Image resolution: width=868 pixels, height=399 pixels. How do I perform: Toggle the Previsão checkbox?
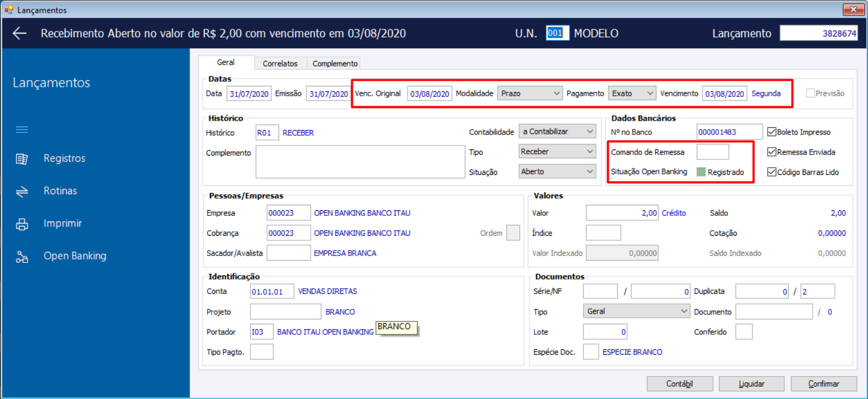click(810, 94)
